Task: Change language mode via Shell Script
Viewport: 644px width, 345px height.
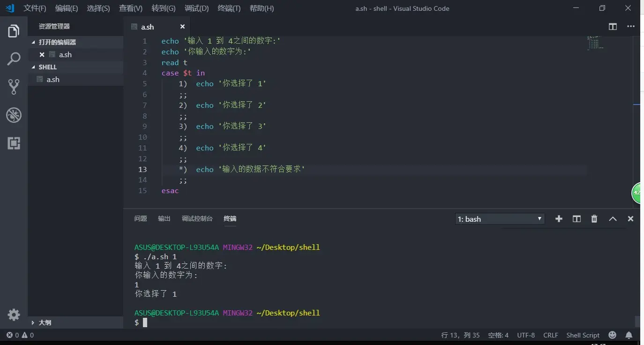Action: [x=583, y=335]
